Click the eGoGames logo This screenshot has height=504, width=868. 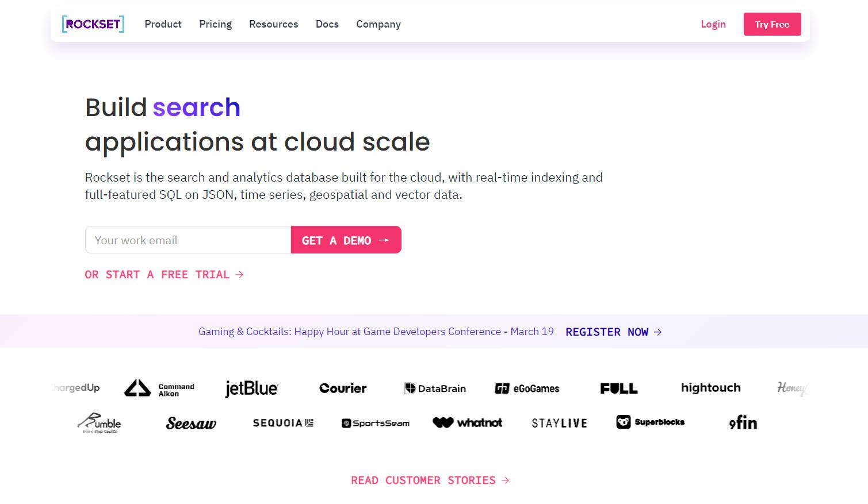coord(527,388)
